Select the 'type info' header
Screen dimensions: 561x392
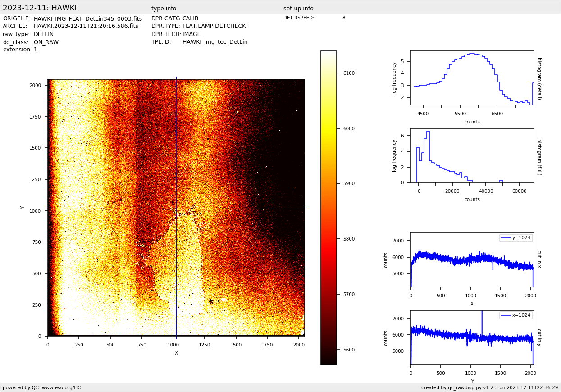pos(164,9)
